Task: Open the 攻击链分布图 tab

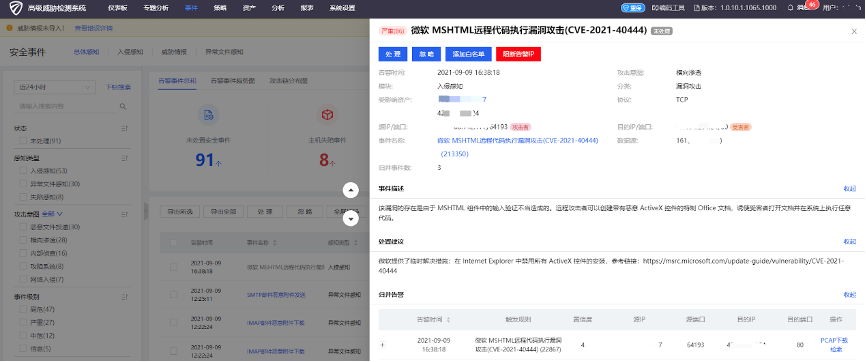Action: (x=288, y=80)
